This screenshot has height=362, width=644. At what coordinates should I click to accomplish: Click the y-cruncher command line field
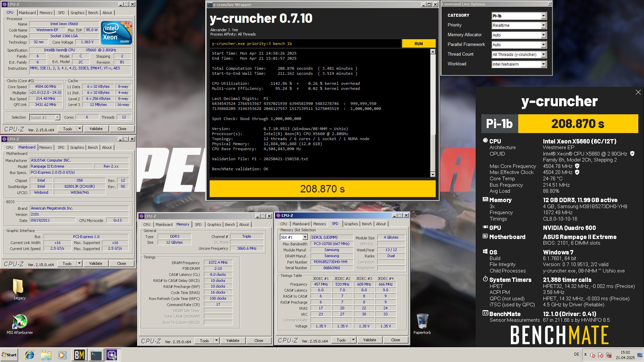click(x=305, y=44)
